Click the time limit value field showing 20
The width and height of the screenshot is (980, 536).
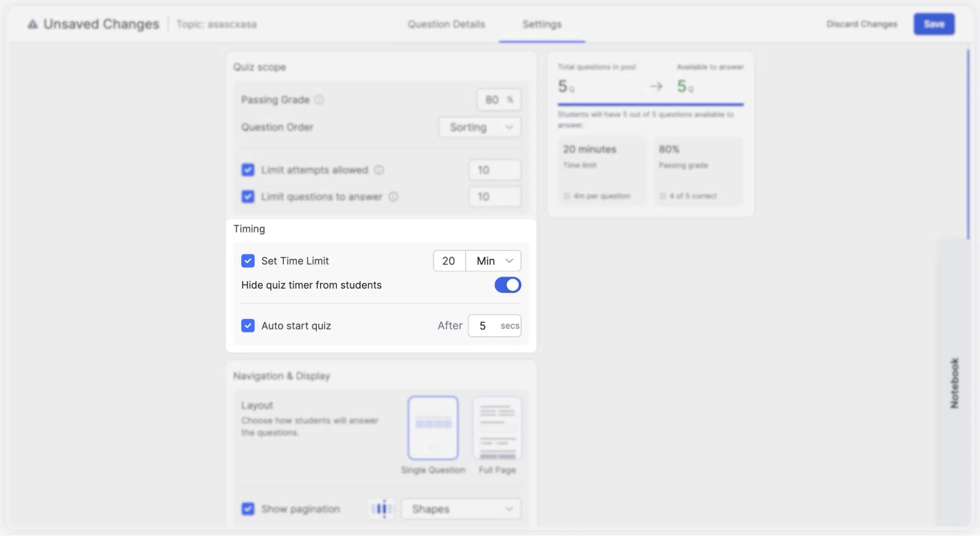(449, 261)
